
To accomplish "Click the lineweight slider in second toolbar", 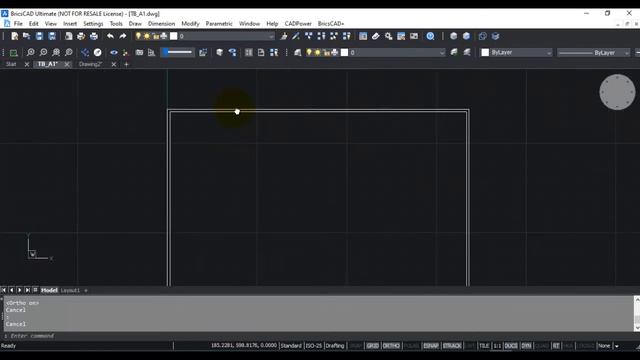I will [x=178, y=52].
